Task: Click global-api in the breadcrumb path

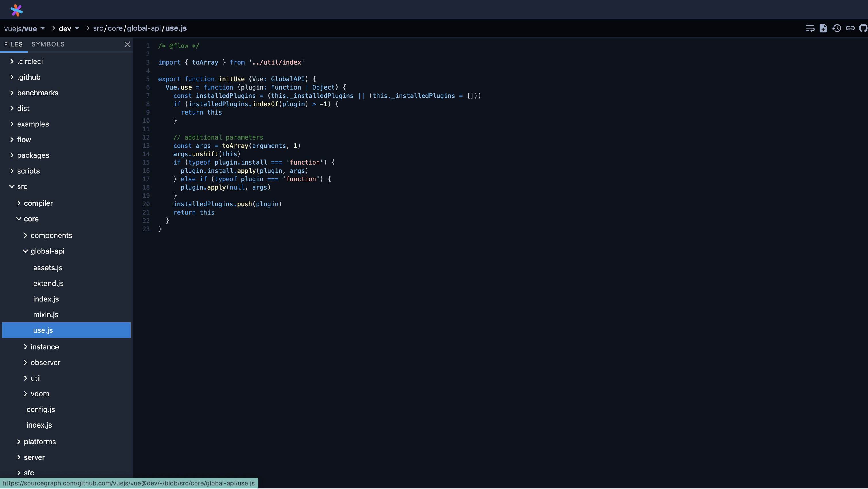Action: tap(144, 28)
